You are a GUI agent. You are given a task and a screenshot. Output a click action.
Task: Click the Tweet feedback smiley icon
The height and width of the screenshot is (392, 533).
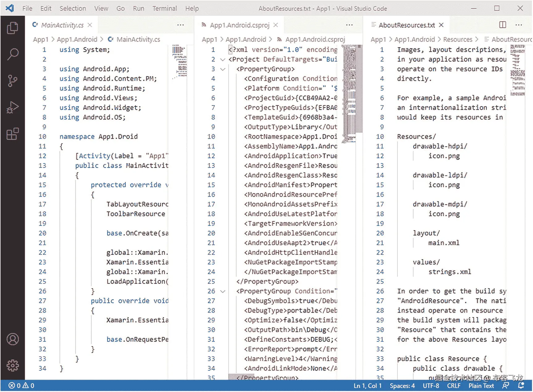tap(506, 386)
